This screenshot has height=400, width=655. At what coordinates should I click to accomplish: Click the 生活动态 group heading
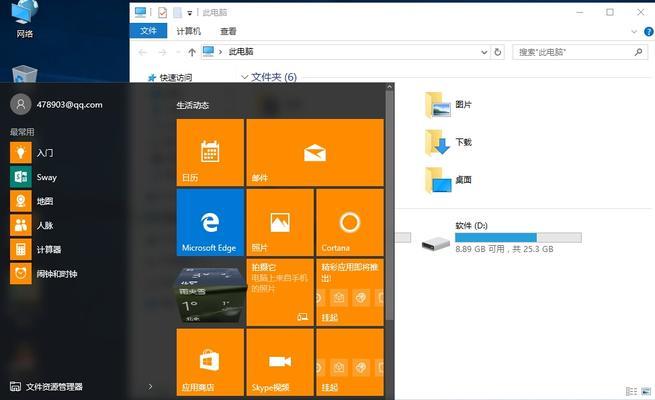pyautogui.click(x=193, y=105)
